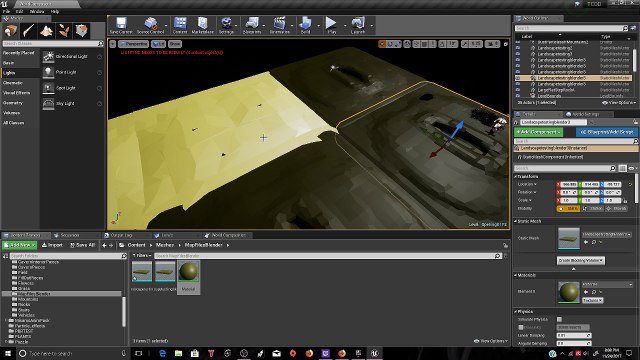Click the camera speed viewport icon
This screenshot has width=640, height=360.
493,44
